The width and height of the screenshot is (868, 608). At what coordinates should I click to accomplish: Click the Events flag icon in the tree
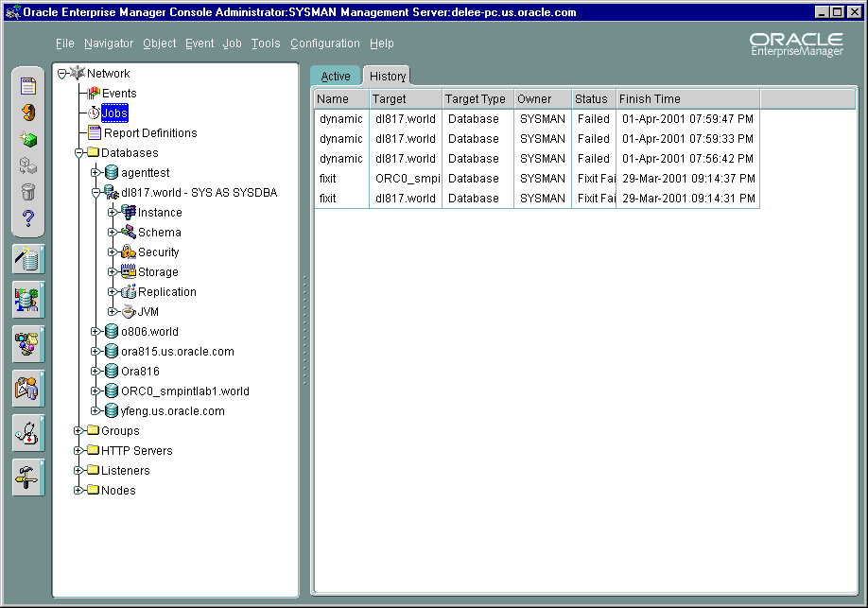point(94,93)
